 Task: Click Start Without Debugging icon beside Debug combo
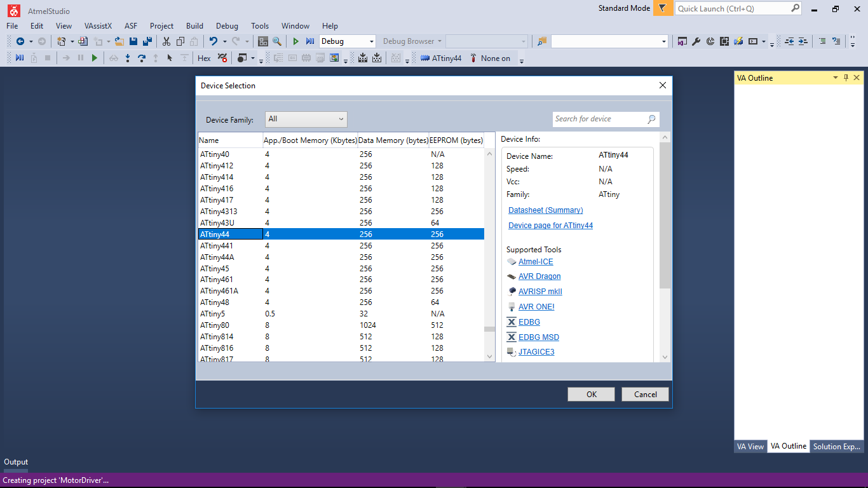309,41
